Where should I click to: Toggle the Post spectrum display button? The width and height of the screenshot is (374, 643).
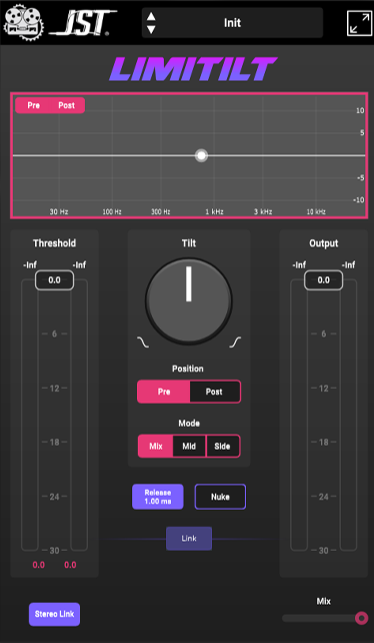[66, 105]
